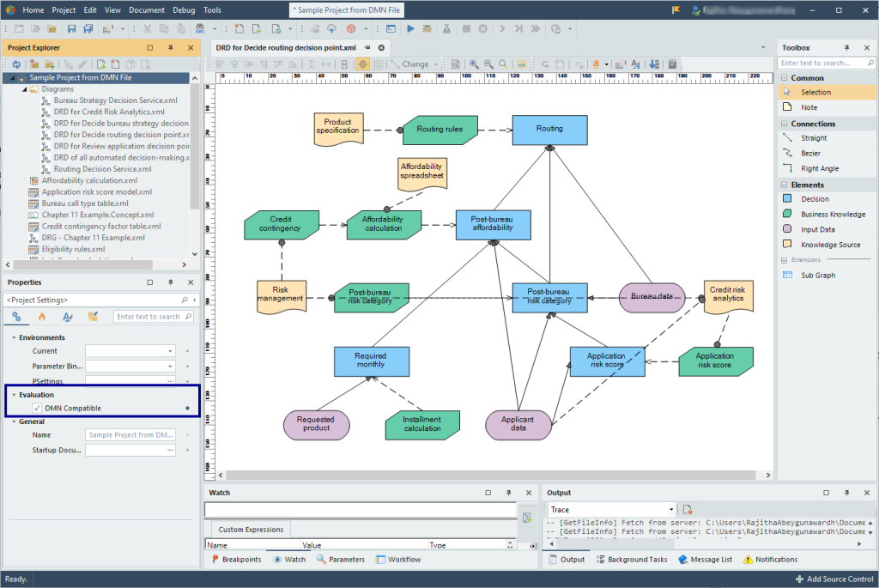Select Eligibility rules.xml in Project Explorer
Viewport: 879px width, 588px height.
[73, 249]
